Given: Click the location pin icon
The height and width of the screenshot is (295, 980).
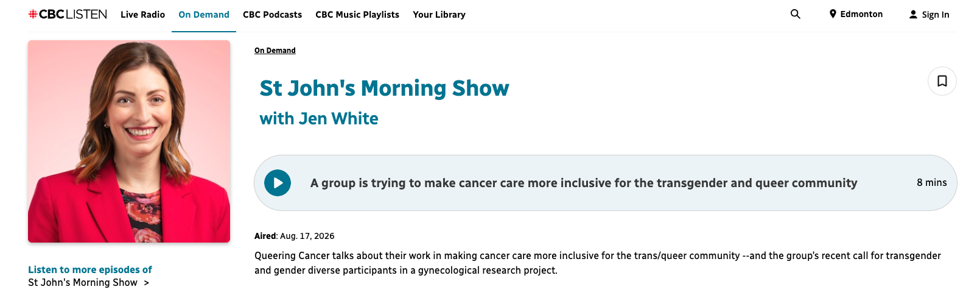Looking at the screenshot, I should click(x=833, y=14).
